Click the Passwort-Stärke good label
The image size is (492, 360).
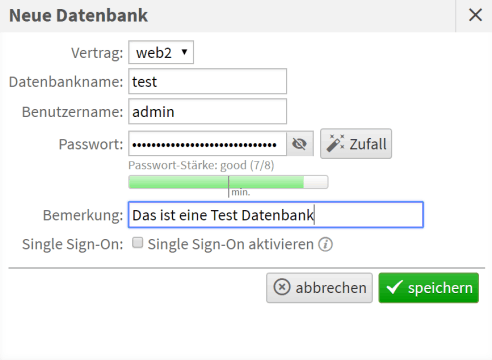tap(201, 165)
